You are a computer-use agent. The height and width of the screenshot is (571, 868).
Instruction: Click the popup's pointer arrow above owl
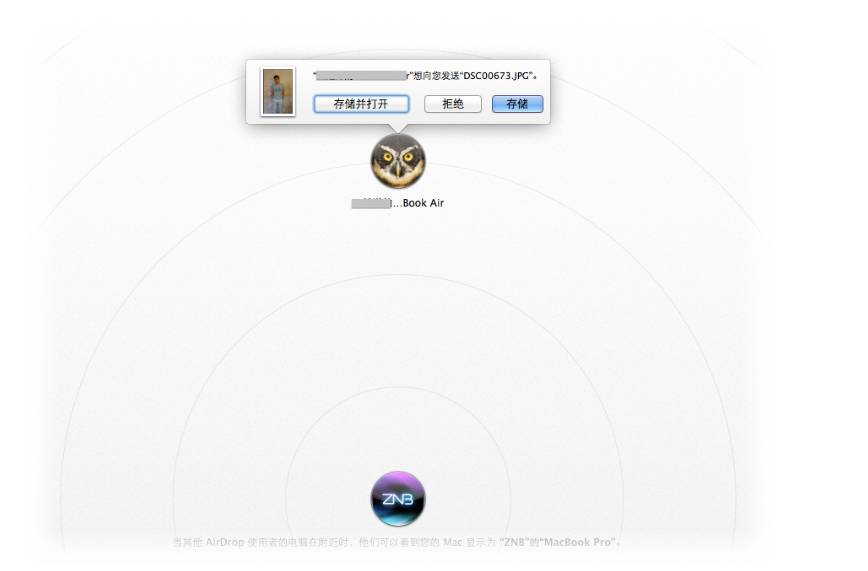(x=398, y=128)
